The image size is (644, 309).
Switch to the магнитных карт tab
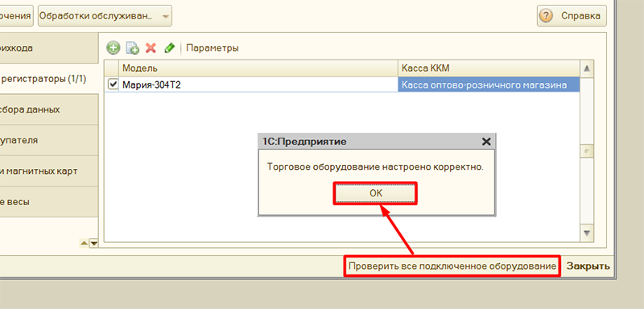(49, 171)
